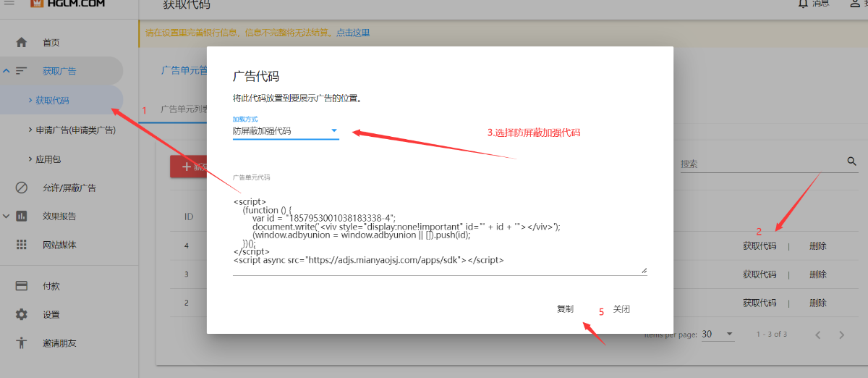Click the notification bell icon
The height and width of the screenshot is (378, 868).
pos(803,4)
